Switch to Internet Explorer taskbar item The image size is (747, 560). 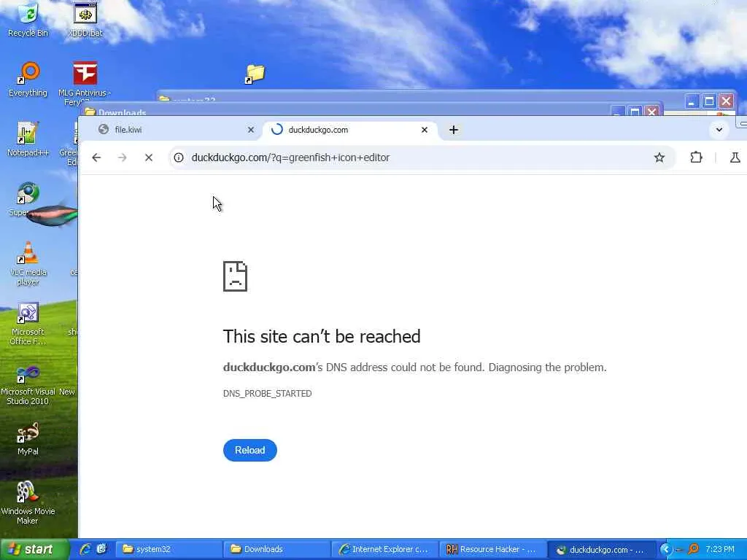tap(385, 549)
